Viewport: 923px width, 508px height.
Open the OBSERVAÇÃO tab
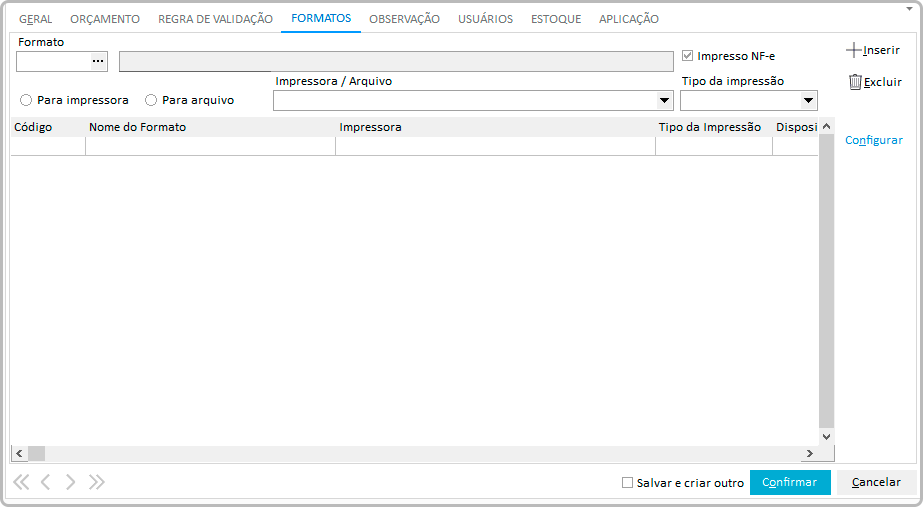pos(404,19)
